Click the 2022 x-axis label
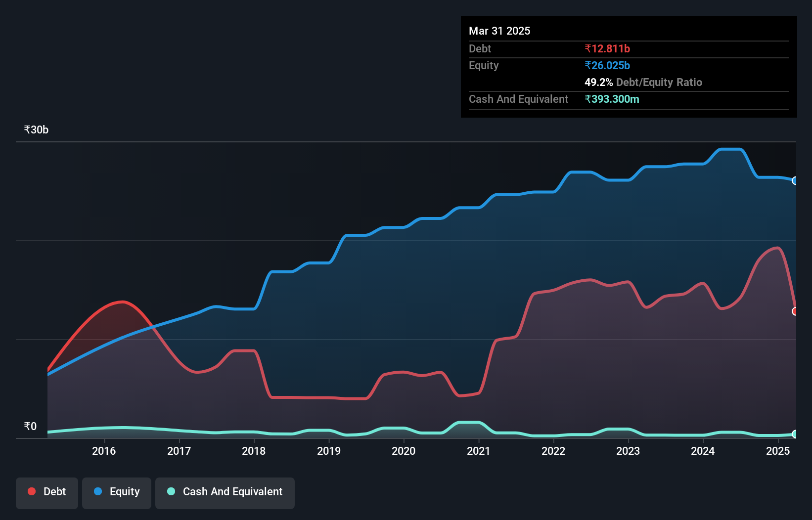The height and width of the screenshot is (520, 812). tap(553, 451)
